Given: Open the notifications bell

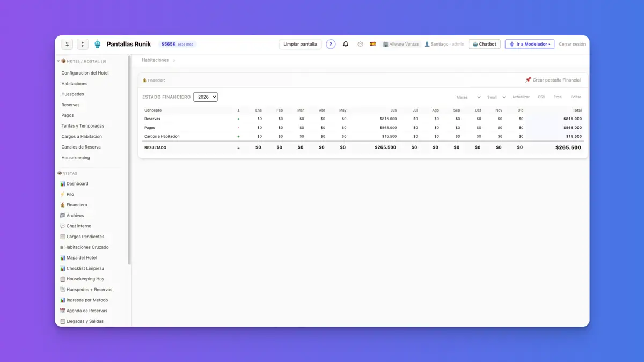Looking at the screenshot, I should (346, 44).
